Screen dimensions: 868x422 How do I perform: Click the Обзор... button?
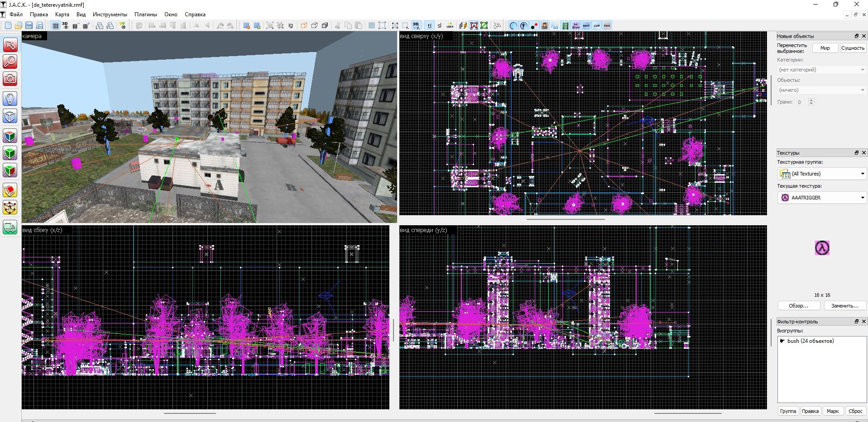pos(798,306)
